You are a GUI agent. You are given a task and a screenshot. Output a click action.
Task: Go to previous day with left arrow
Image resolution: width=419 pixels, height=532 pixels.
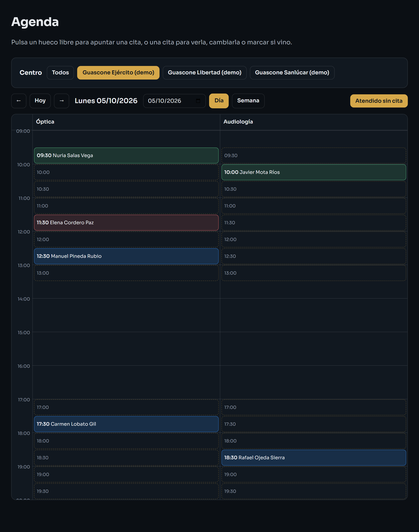pyautogui.click(x=19, y=101)
